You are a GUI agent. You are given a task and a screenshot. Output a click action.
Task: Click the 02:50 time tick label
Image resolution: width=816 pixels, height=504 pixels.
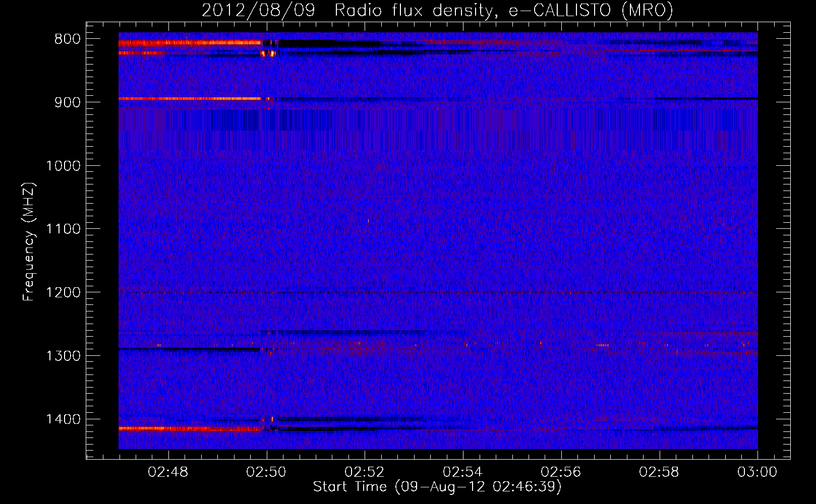point(266,472)
